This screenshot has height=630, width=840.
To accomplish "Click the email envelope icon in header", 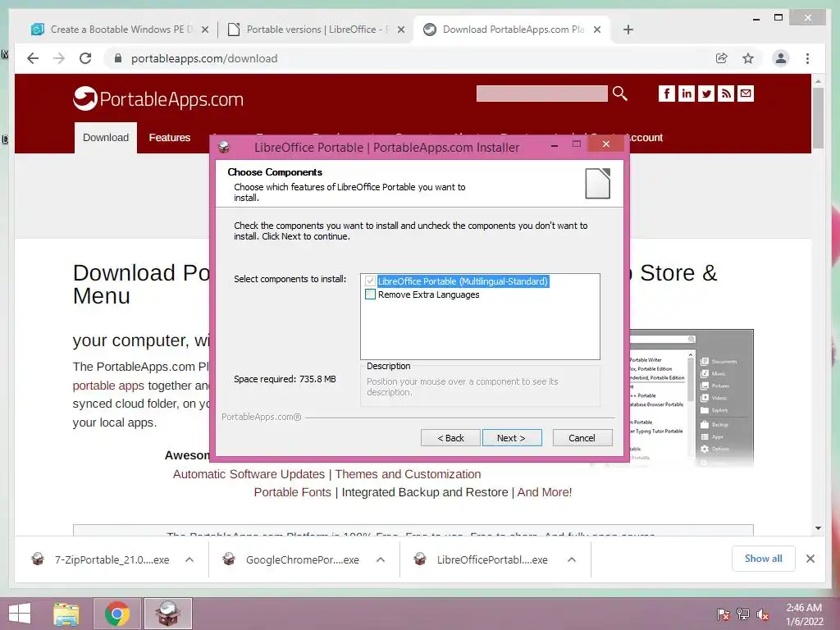I will pyautogui.click(x=746, y=94).
